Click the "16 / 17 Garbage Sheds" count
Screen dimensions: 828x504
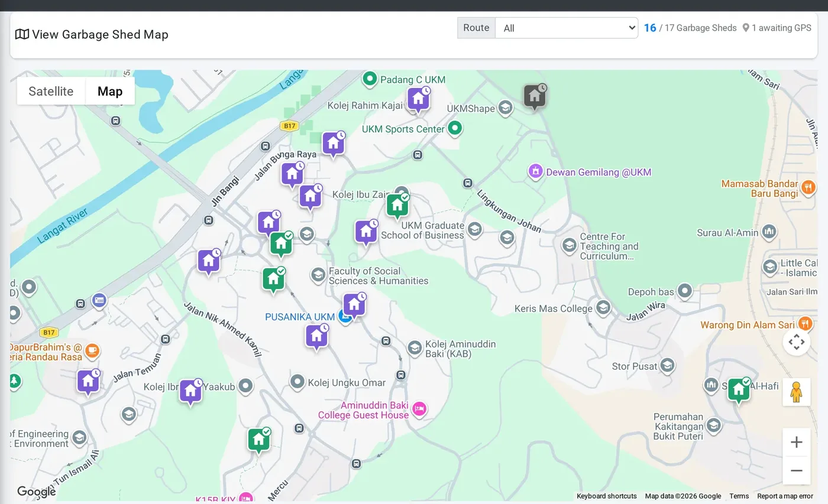pyautogui.click(x=690, y=28)
